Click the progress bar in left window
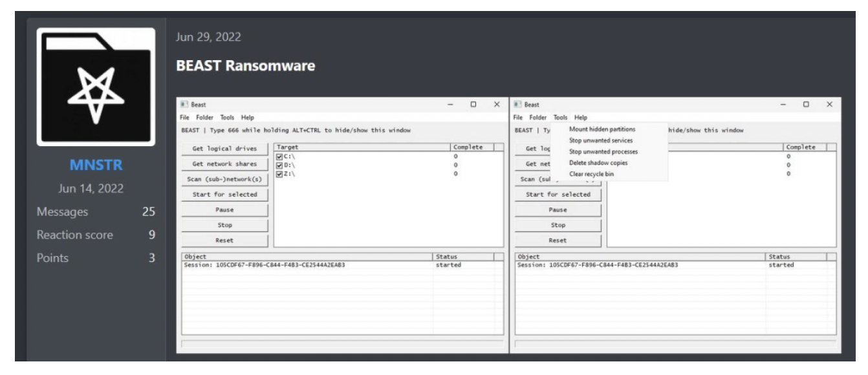868x375 pixels. [x=342, y=343]
